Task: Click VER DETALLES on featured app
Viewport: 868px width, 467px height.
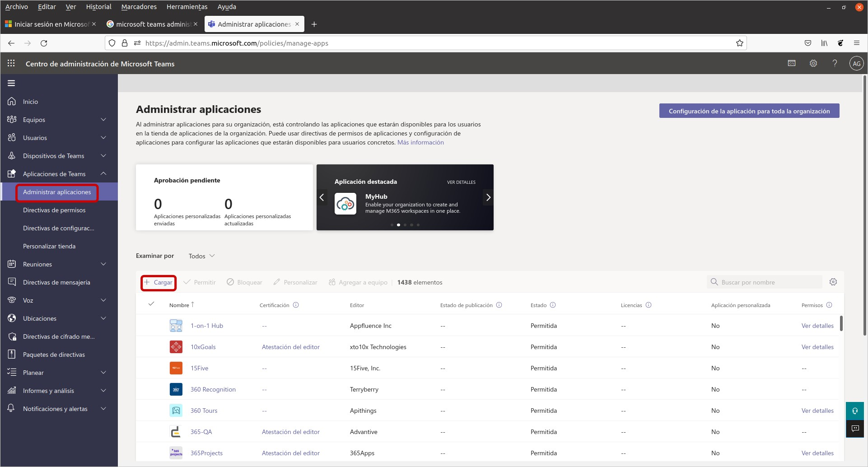Action: click(x=461, y=182)
